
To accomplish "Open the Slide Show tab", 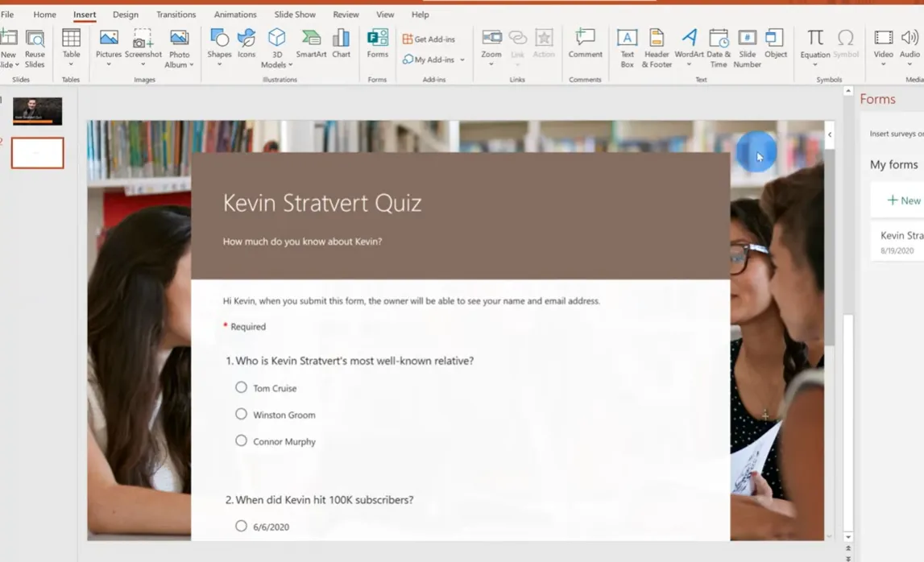I will (295, 14).
